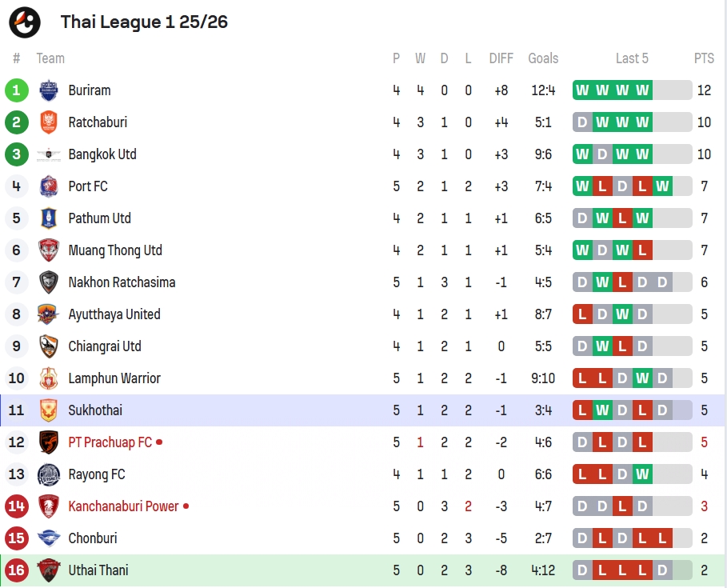Click Chonburi's last red L result badge

coord(662,538)
